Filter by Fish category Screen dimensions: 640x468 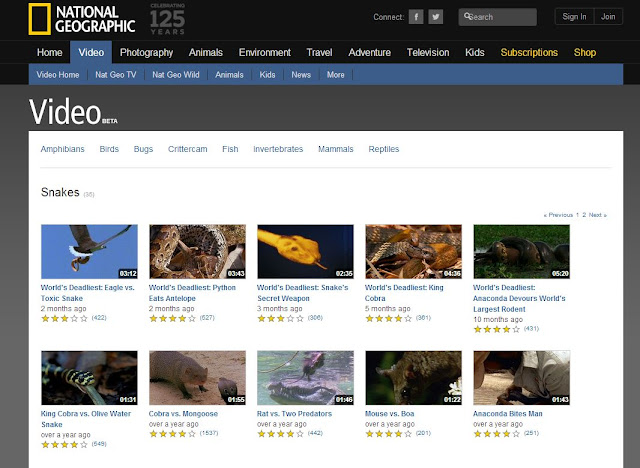click(x=230, y=149)
